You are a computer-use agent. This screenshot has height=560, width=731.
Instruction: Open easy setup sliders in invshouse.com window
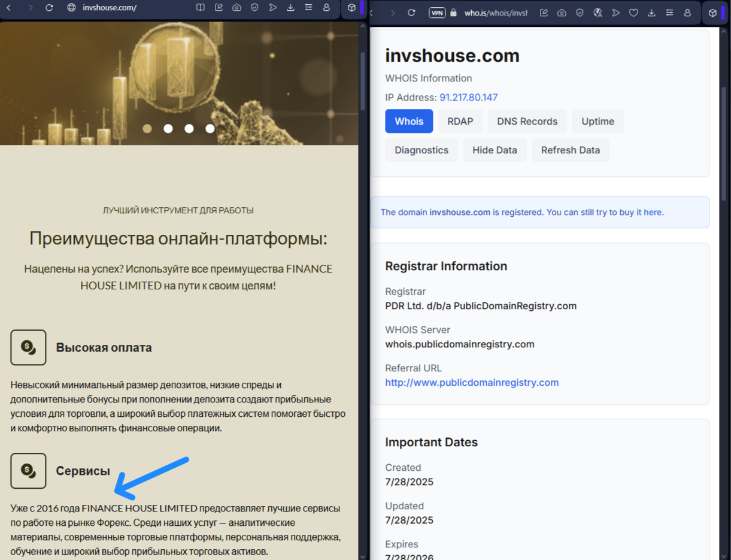tap(308, 8)
